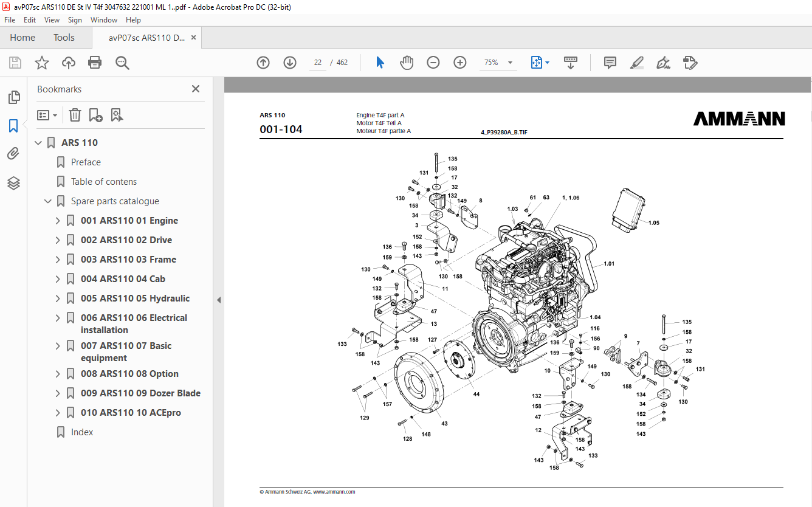Expand 003 ARS110 03 Frame bookmark
The width and height of the screenshot is (812, 507).
click(58, 260)
